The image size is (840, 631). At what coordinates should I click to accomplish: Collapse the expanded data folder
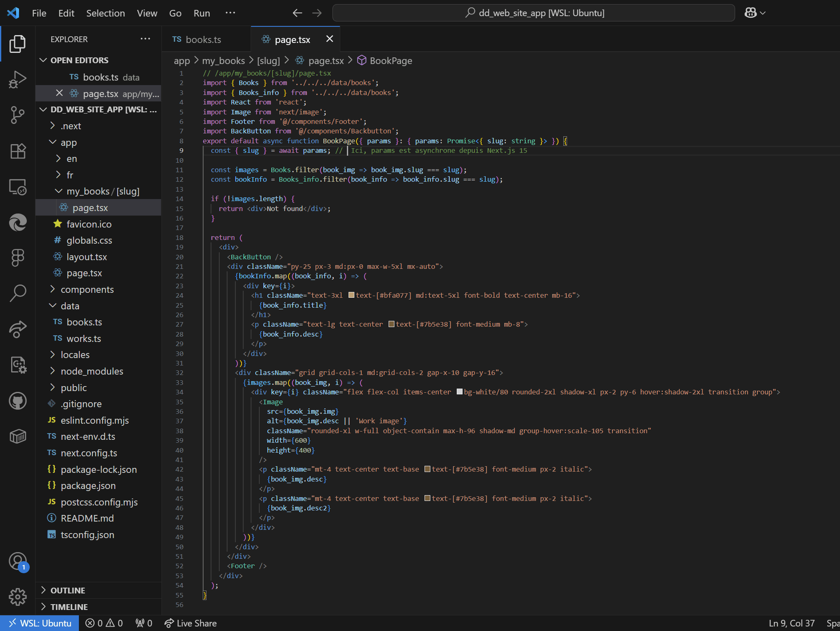pos(52,306)
